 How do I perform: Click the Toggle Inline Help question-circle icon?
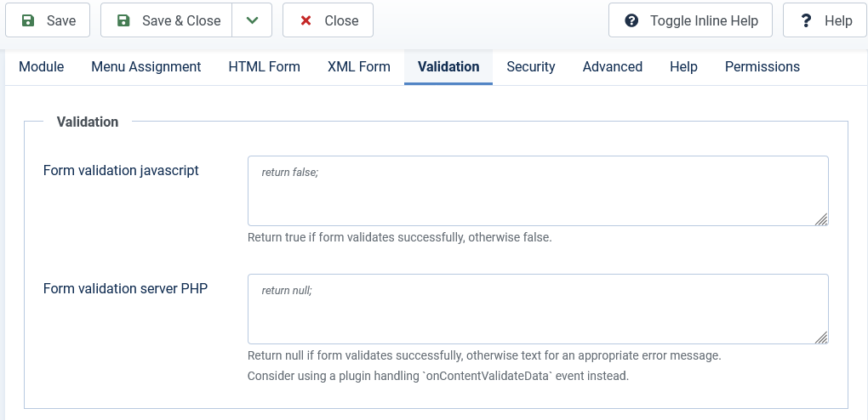[x=631, y=20]
